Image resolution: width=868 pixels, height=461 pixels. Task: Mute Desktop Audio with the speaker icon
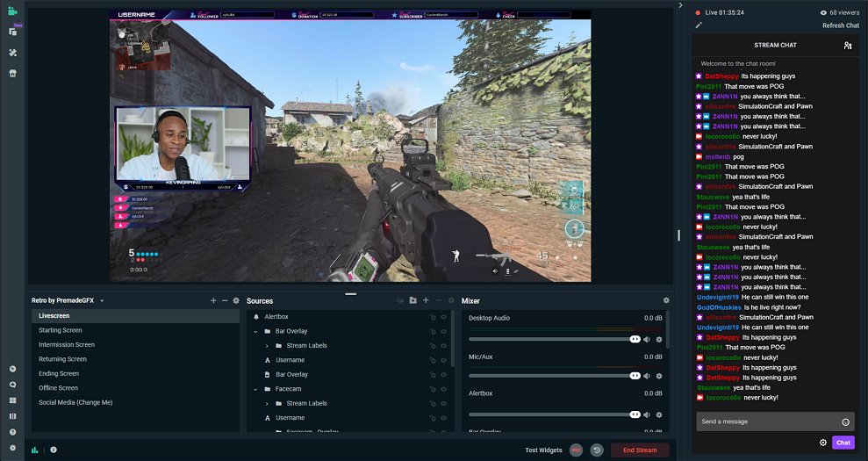coord(647,339)
